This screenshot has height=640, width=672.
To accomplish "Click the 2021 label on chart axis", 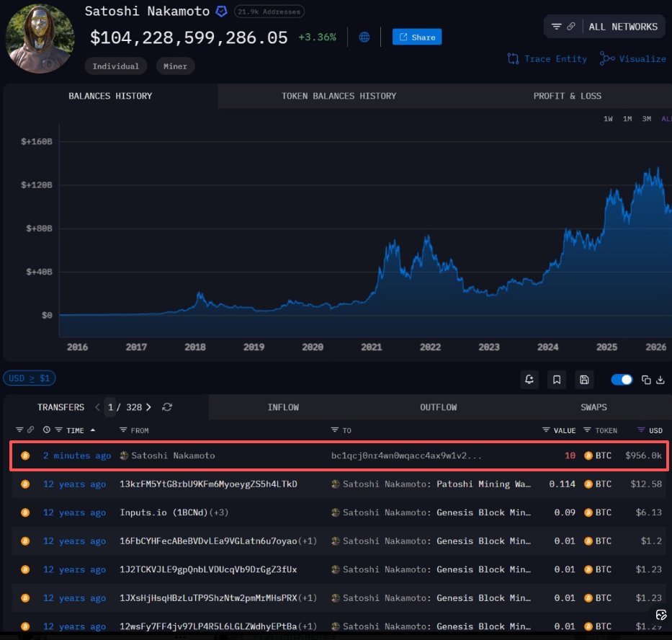I will point(371,347).
